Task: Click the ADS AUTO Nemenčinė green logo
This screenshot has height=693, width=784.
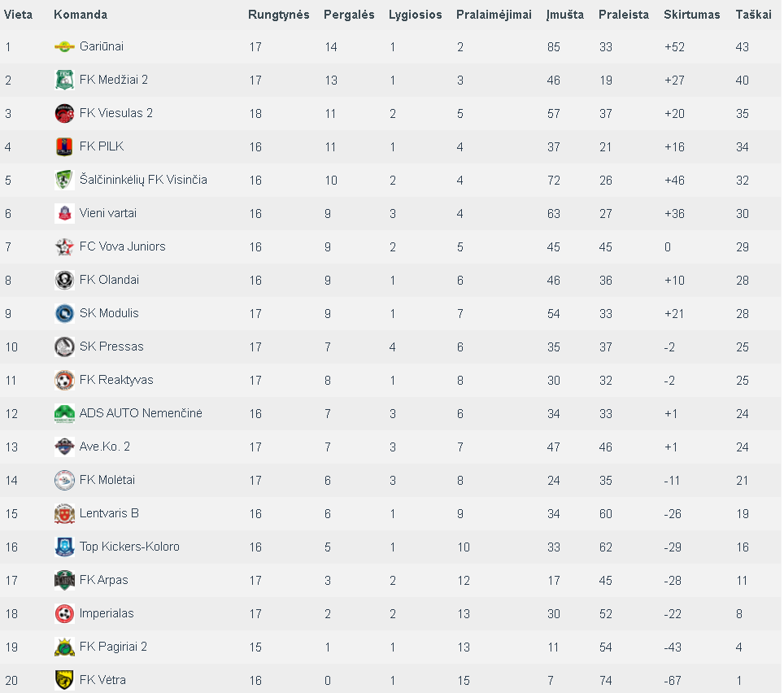Action: pyautogui.click(x=64, y=413)
